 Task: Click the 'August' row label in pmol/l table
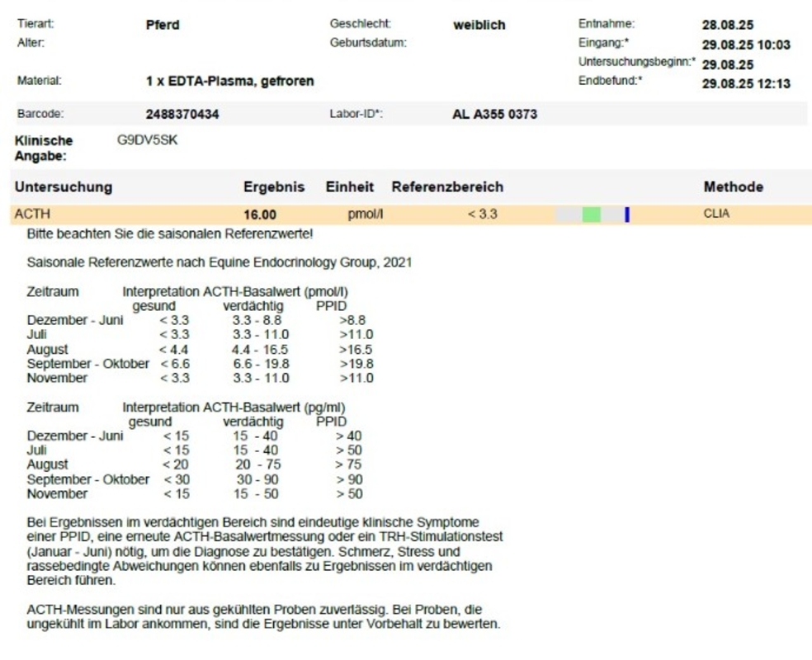tap(47, 350)
